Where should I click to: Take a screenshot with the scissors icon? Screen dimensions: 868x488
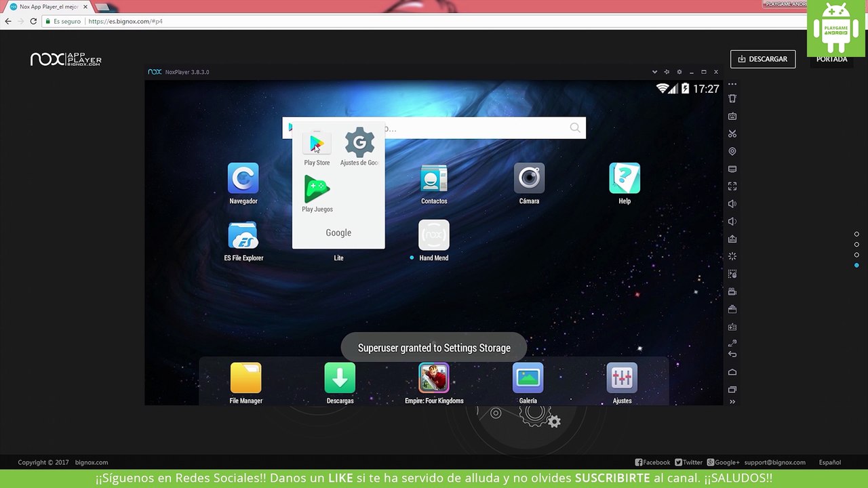click(732, 134)
